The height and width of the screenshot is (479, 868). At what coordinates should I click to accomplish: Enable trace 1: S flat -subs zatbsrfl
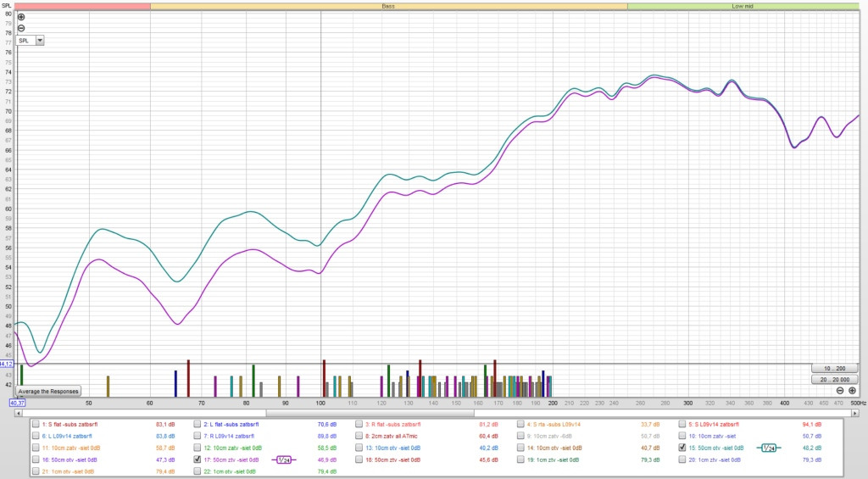tap(36, 424)
